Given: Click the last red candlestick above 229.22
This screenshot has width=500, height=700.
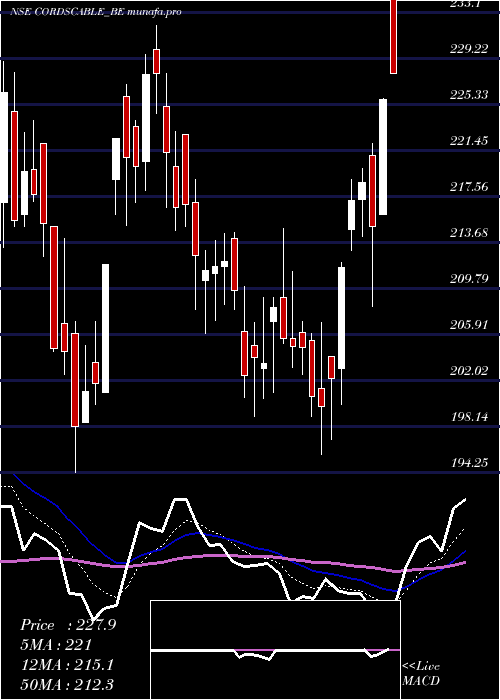Looking at the screenshot, I should tap(393, 37).
